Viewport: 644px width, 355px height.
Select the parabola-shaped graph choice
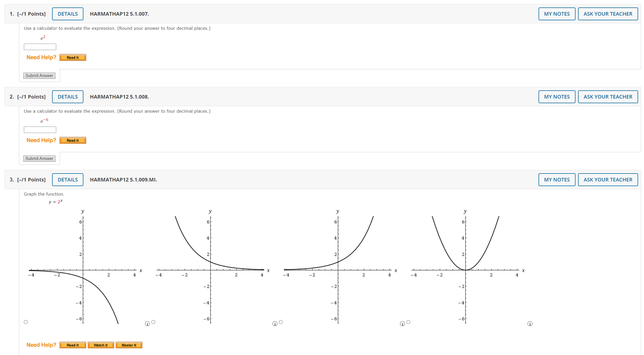click(x=408, y=322)
